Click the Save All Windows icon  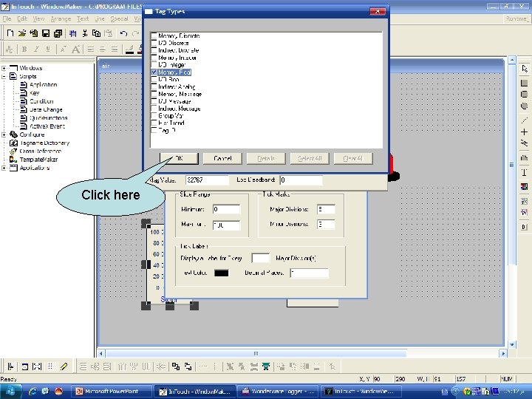tap(58, 33)
